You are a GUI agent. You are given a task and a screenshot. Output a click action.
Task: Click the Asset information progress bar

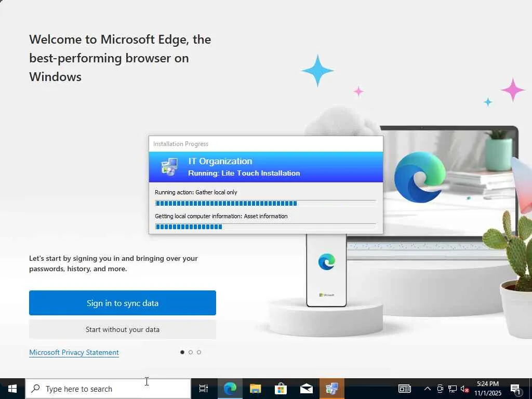(x=265, y=227)
